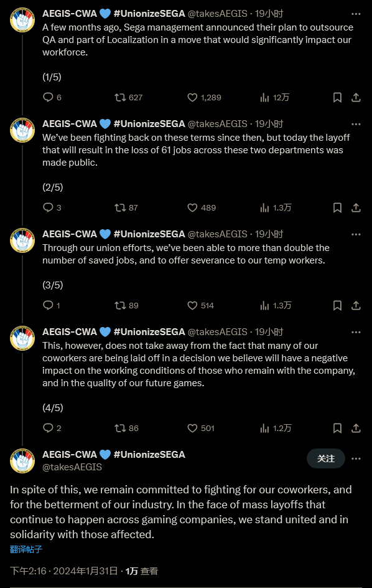Screen dimensions: 372x588
Task: Click 翻译帖子 translate post link
Action: pos(26,549)
